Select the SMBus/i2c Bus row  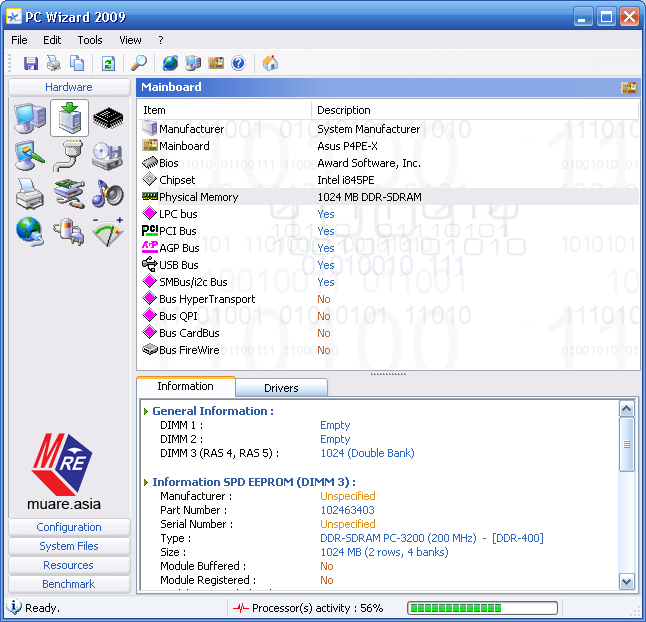388,282
